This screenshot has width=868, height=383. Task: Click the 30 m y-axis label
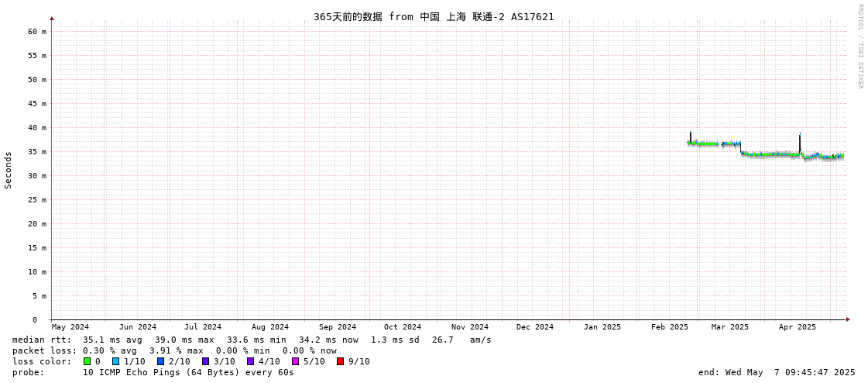37,176
